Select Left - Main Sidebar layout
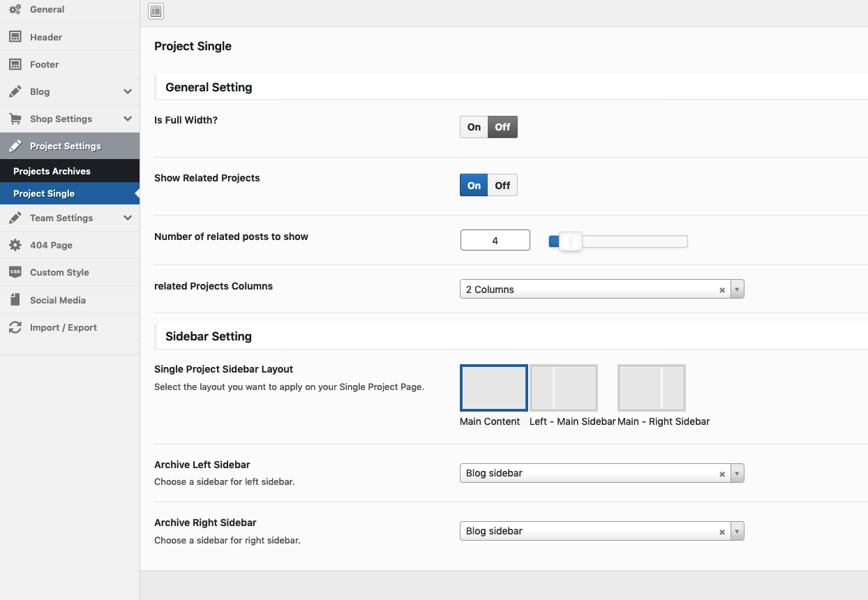The height and width of the screenshot is (600, 868). coord(564,388)
